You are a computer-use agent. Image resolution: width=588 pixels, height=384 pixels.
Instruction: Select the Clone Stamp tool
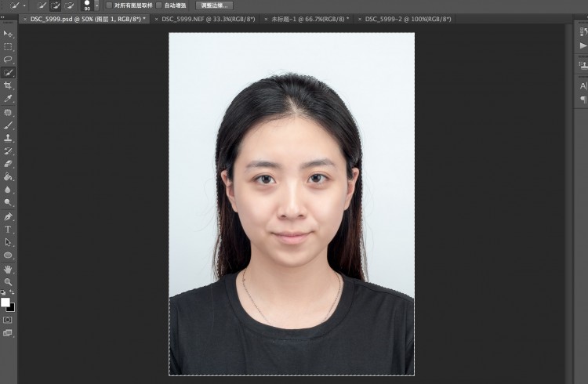(x=8, y=138)
